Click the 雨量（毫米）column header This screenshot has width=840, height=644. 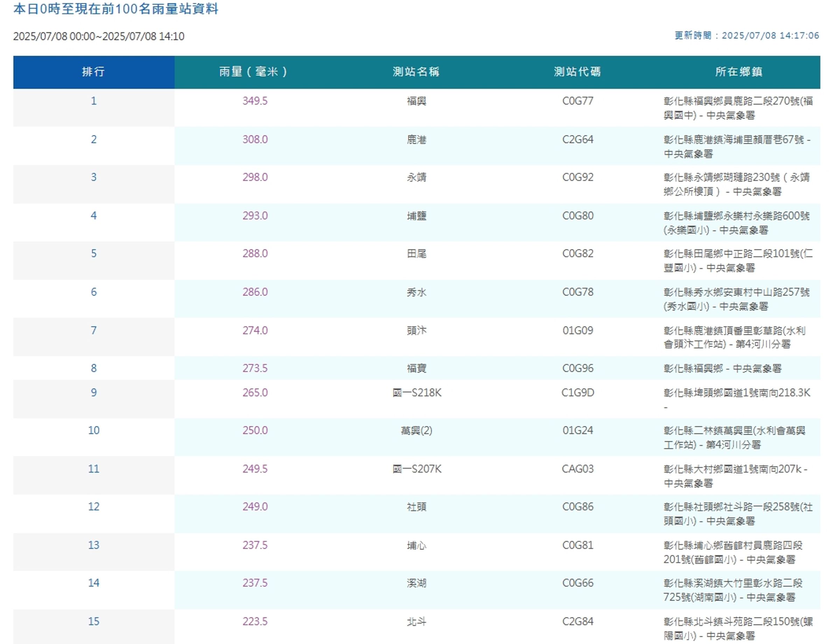pyautogui.click(x=255, y=72)
